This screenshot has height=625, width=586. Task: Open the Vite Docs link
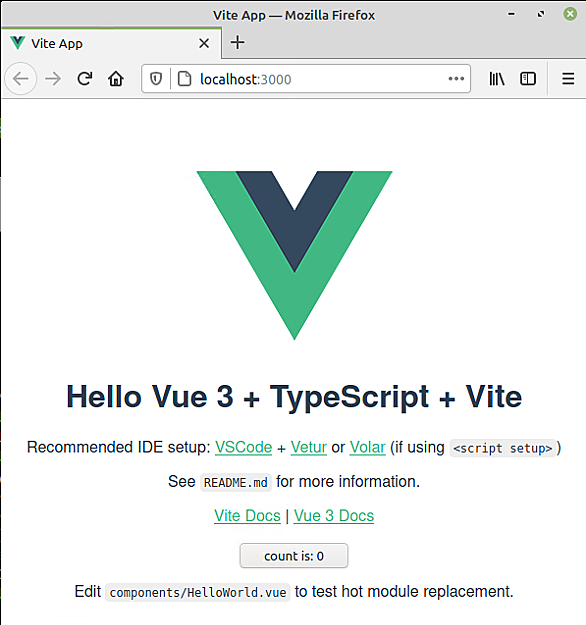[247, 516]
